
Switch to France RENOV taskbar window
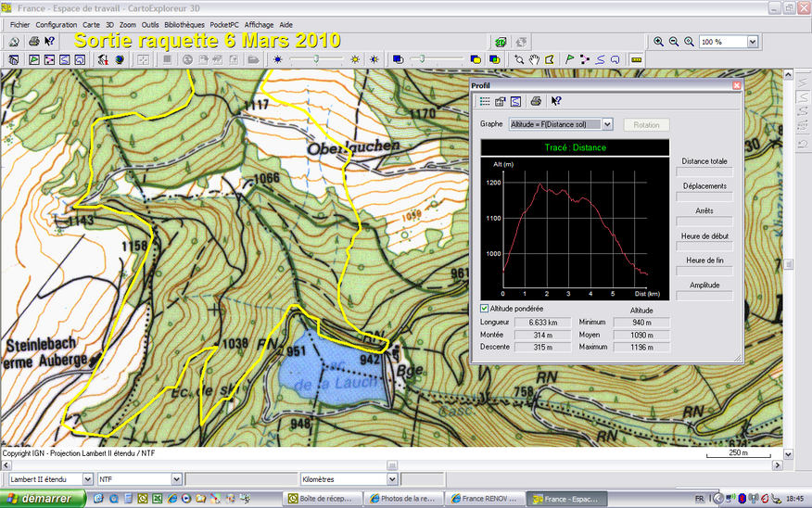point(484,499)
